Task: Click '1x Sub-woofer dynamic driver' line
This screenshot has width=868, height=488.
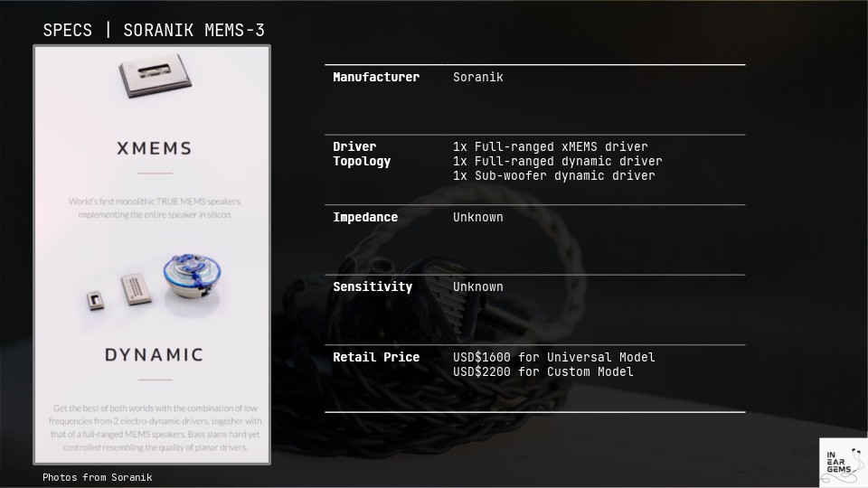Action: click(553, 175)
